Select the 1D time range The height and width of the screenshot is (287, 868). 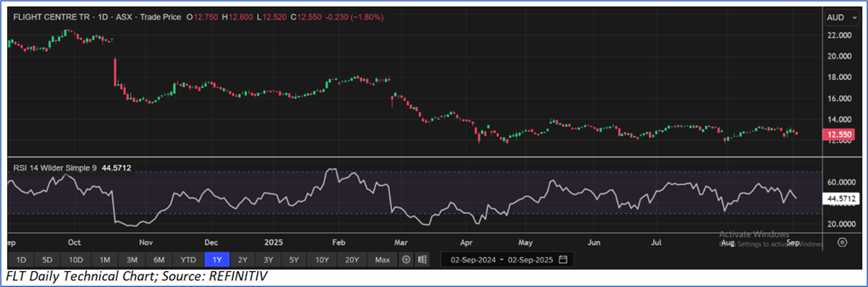point(21,259)
